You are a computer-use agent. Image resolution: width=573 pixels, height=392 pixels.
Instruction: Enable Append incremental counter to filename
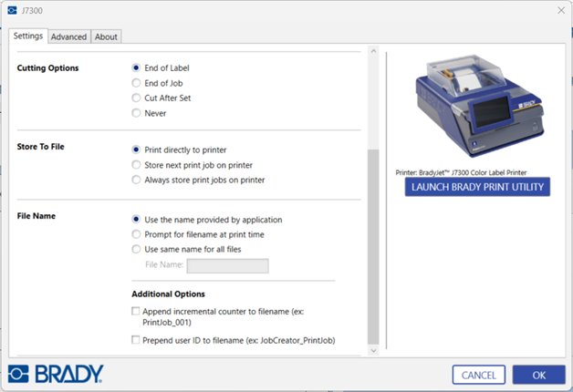[136, 311]
